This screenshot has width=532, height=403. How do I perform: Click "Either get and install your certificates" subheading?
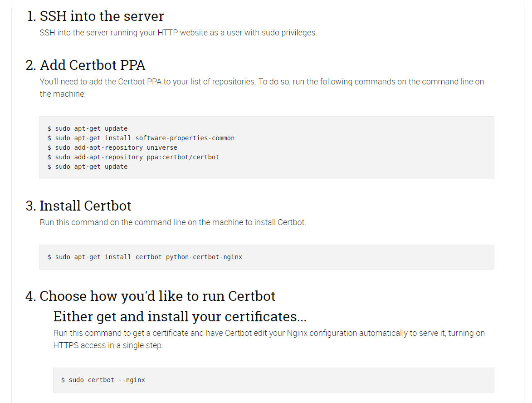pos(180,316)
